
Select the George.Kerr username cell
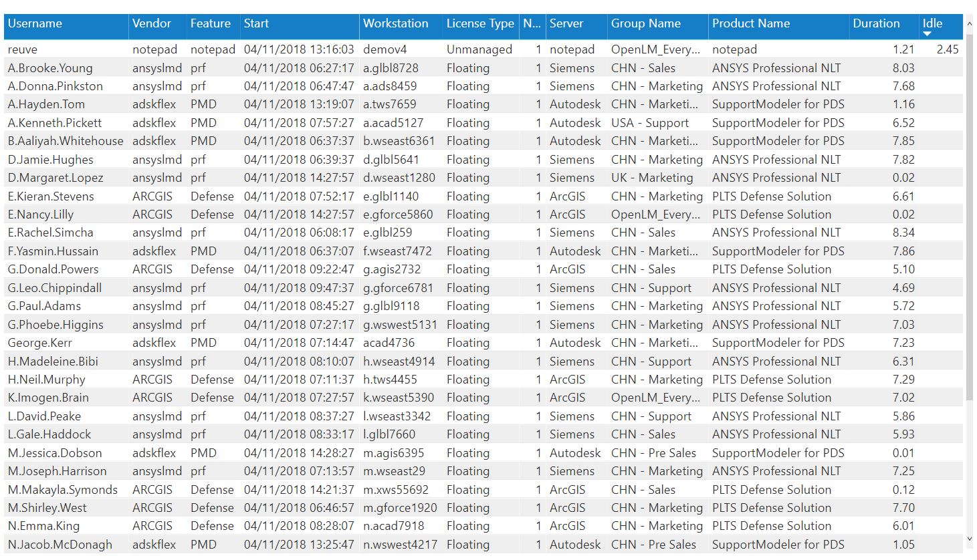[x=40, y=343]
